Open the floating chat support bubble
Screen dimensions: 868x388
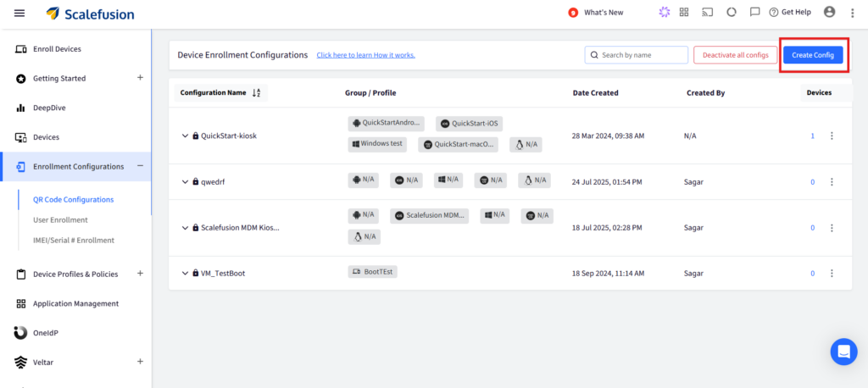point(843,351)
